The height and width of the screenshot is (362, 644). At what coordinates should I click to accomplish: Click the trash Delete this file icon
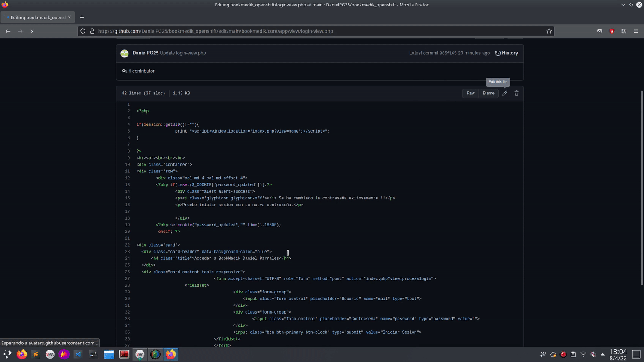click(516, 93)
